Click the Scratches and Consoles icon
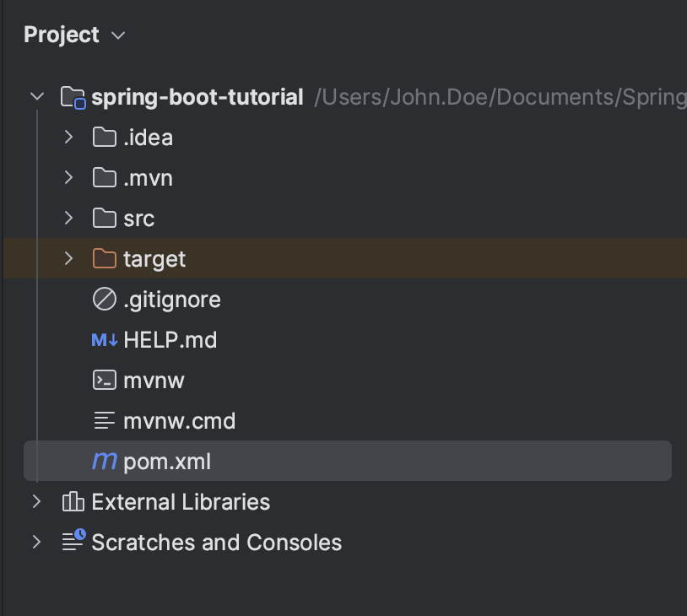The width and height of the screenshot is (687, 616). [73, 542]
